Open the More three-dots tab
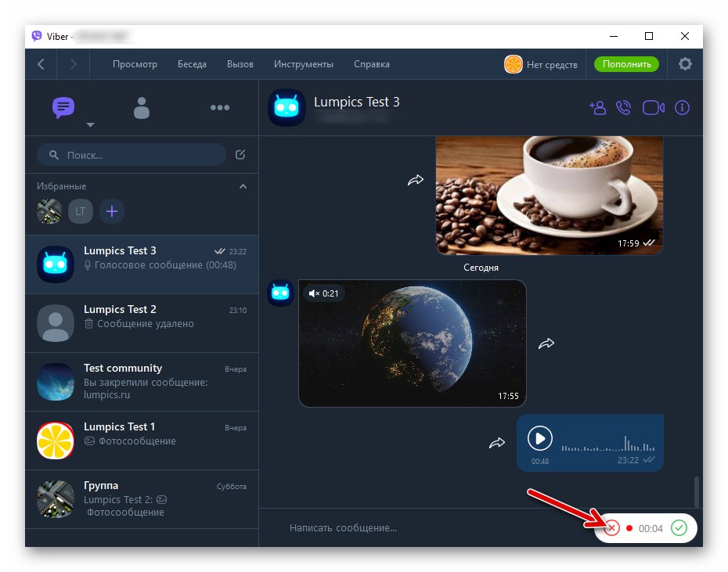The width and height of the screenshot is (728, 572). 220,108
